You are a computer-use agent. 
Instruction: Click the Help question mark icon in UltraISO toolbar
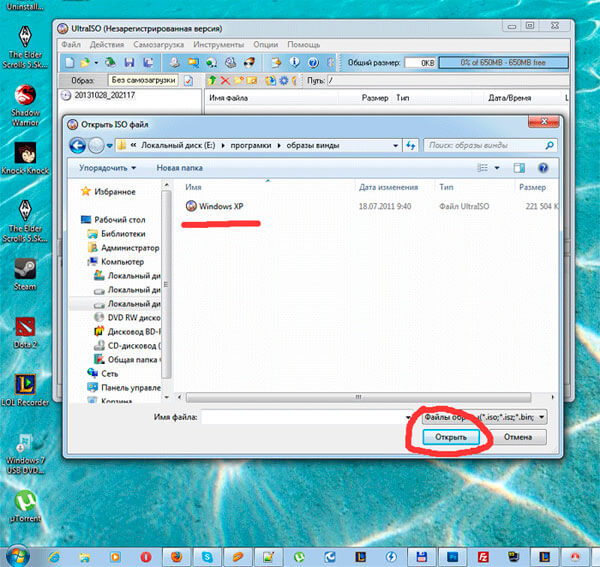(313, 62)
